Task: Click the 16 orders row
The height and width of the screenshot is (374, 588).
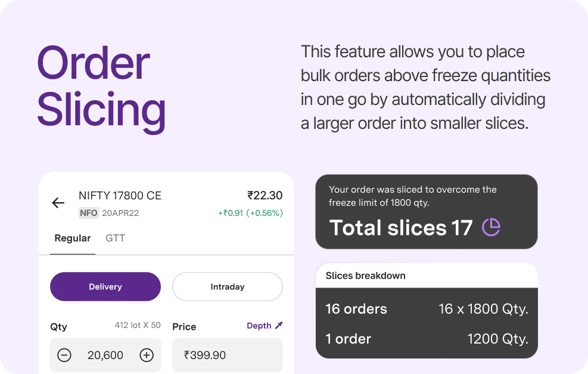Action: tap(427, 309)
